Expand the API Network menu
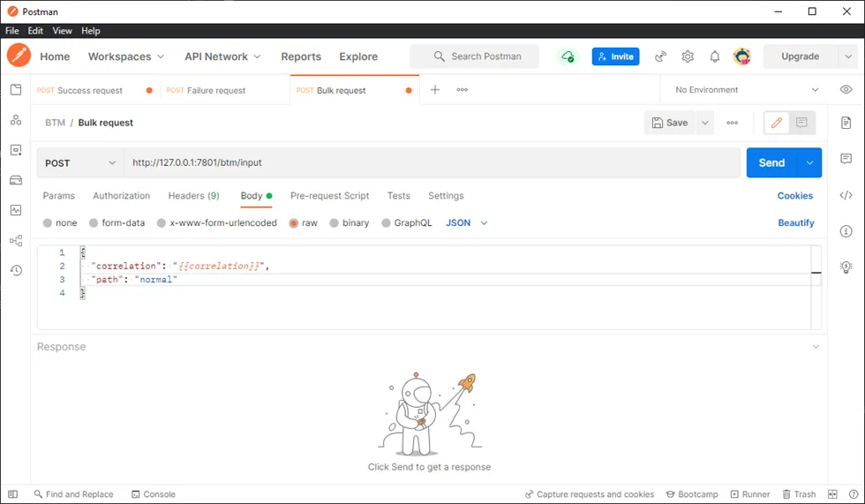The width and height of the screenshot is (865, 504). click(x=222, y=56)
